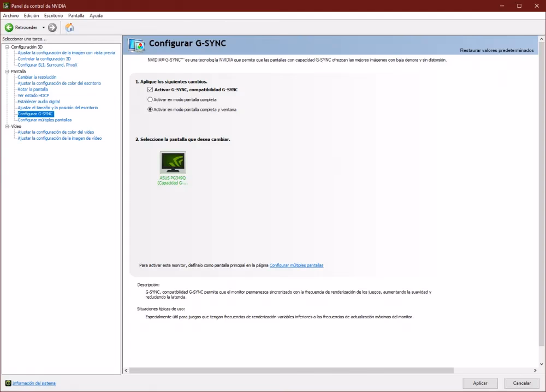Click the vertical scrollbar up arrow

tap(542, 39)
